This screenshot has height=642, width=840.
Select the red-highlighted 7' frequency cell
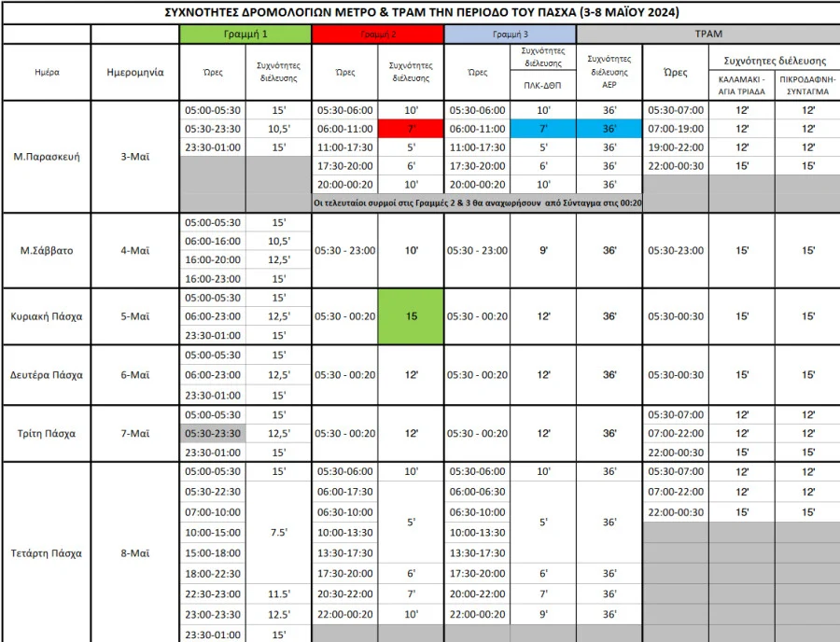coord(411,129)
